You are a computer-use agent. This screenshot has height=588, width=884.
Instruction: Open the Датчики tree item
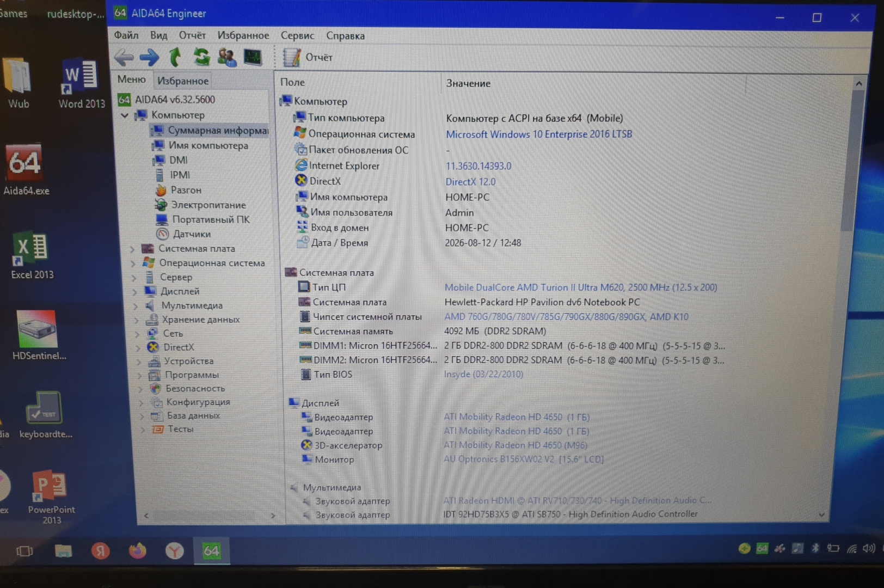point(184,234)
